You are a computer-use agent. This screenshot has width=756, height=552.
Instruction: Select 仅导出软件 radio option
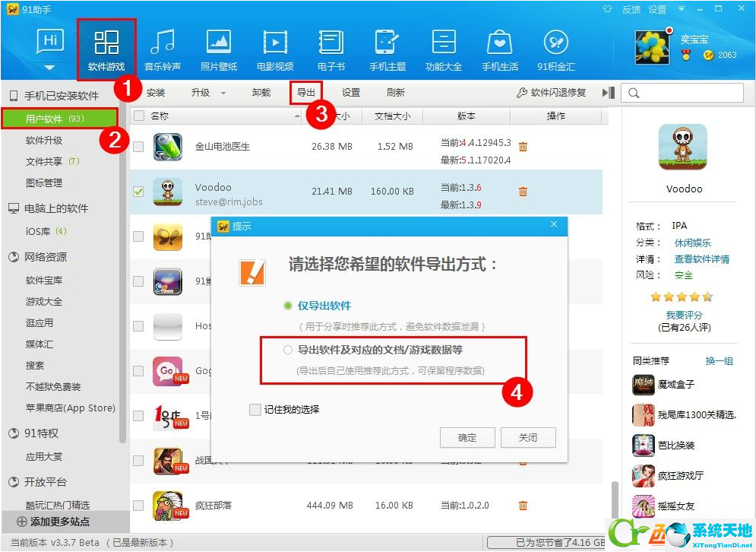pyautogui.click(x=288, y=306)
